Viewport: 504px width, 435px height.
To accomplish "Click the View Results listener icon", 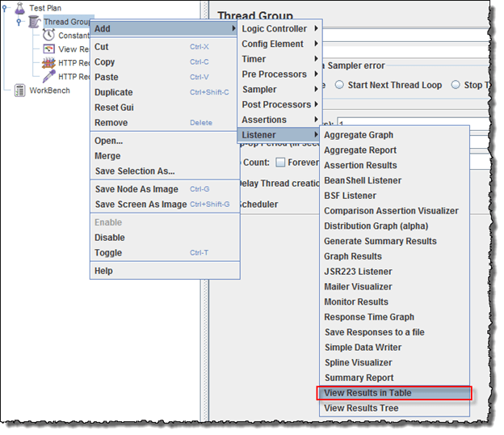I will click(x=48, y=49).
